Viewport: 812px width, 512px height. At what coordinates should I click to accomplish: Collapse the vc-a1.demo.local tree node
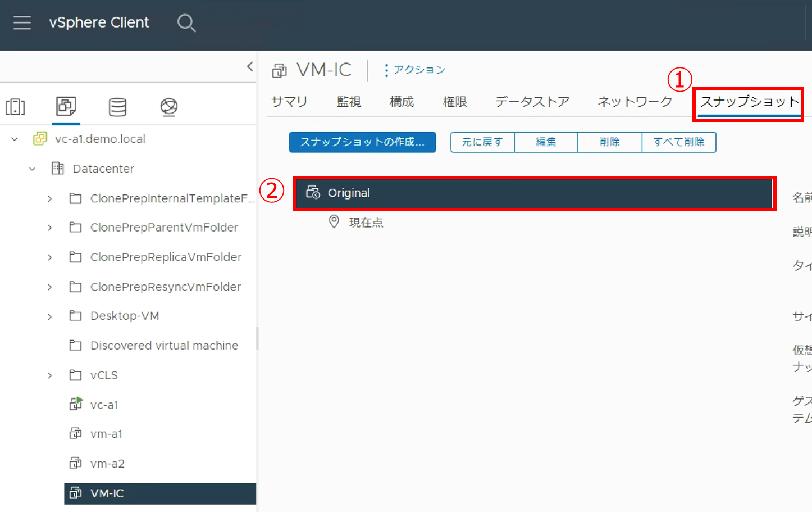point(15,139)
